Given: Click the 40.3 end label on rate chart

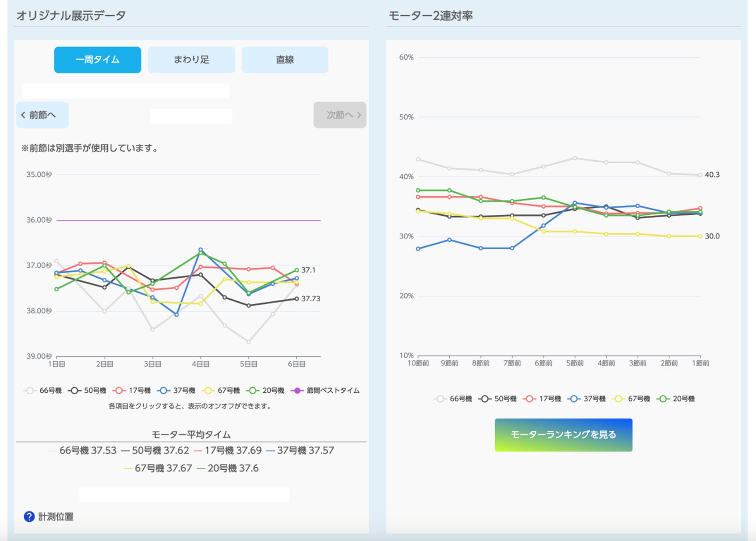Looking at the screenshot, I should (712, 175).
